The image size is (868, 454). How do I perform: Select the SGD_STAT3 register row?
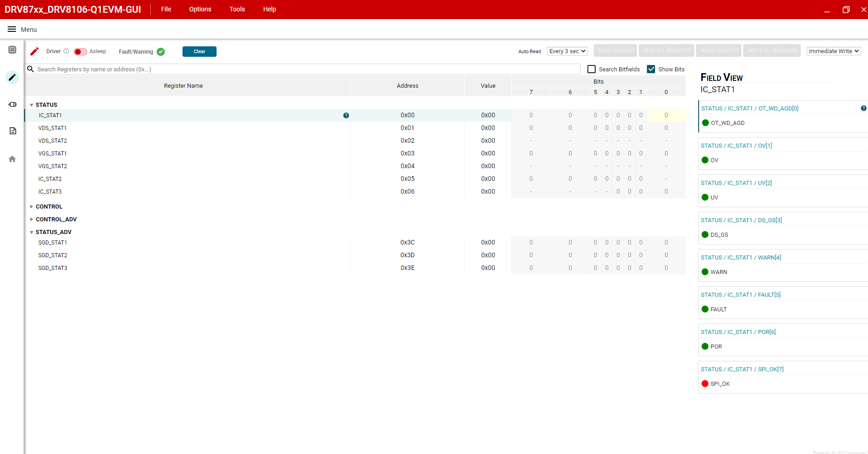(355, 268)
